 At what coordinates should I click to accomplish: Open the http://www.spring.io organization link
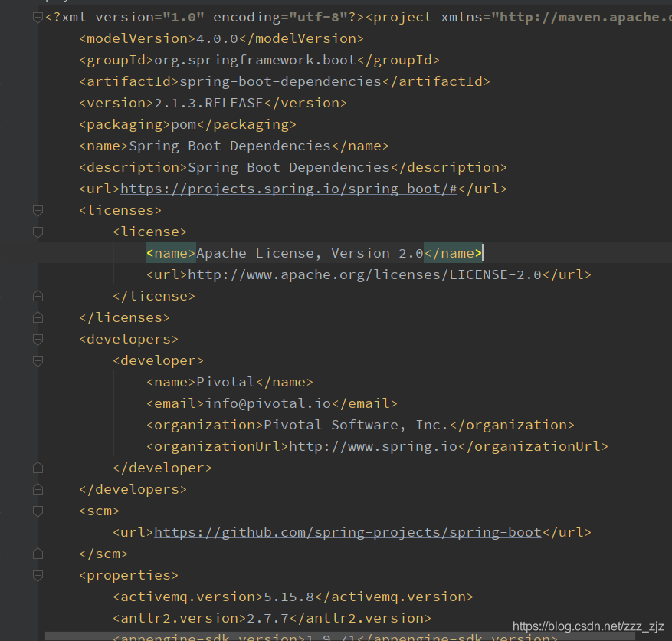[x=373, y=446]
